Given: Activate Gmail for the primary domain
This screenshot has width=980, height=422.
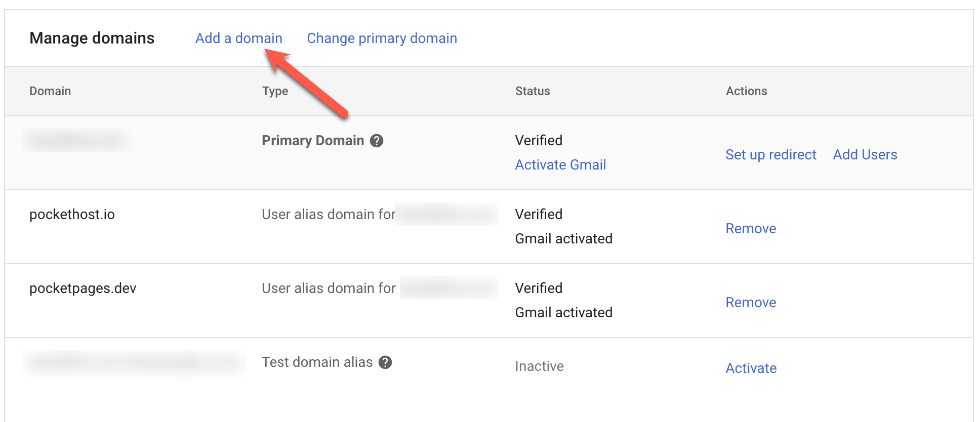Looking at the screenshot, I should pos(560,165).
